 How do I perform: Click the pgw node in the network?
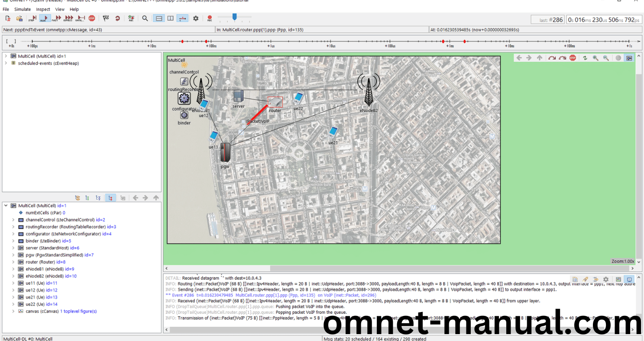click(x=225, y=152)
